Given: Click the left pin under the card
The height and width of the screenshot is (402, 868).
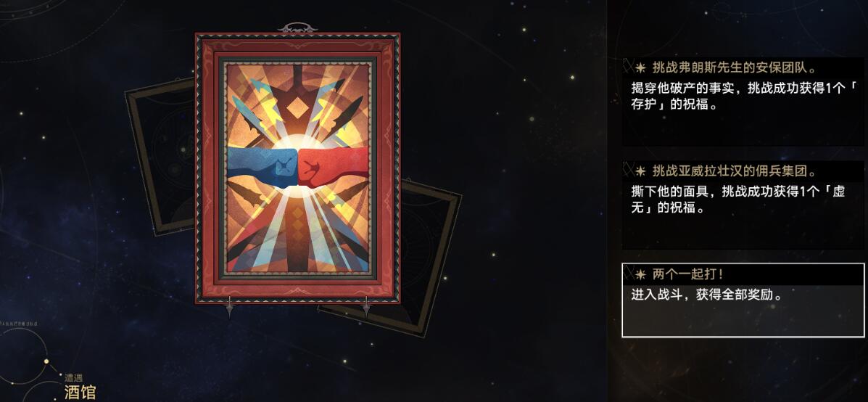Looking at the screenshot, I should click(x=230, y=306).
